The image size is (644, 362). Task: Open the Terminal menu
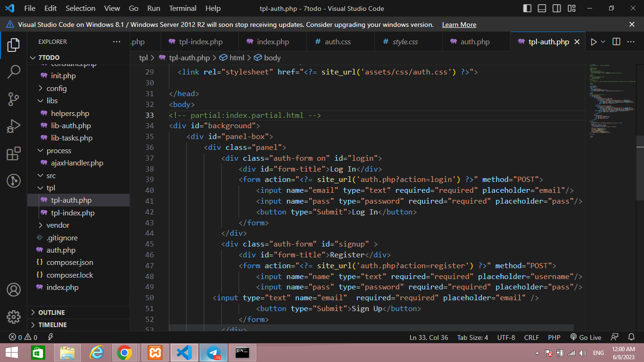pos(183,8)
